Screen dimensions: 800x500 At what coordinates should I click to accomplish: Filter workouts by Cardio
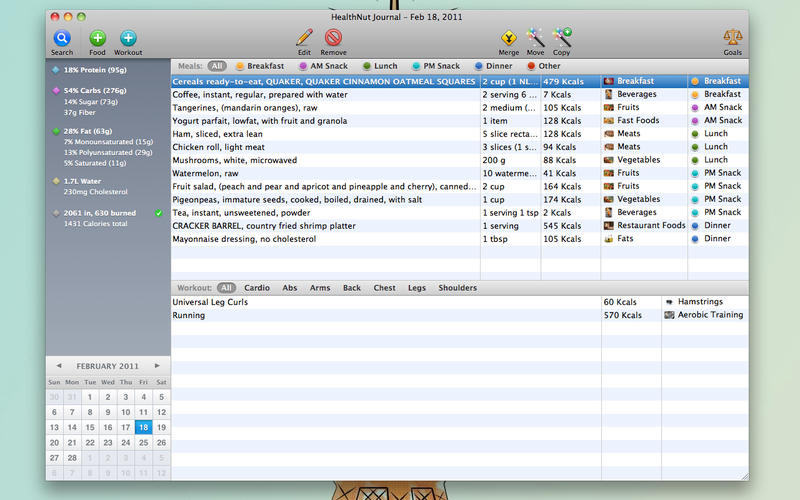pos(257,288)
